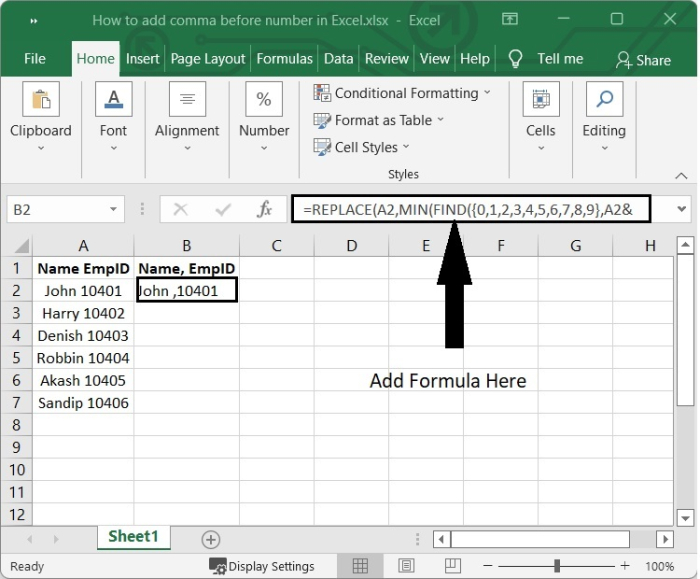Open the Editing search icon group
Screen dimensions: 700x579
pos(604,101)
